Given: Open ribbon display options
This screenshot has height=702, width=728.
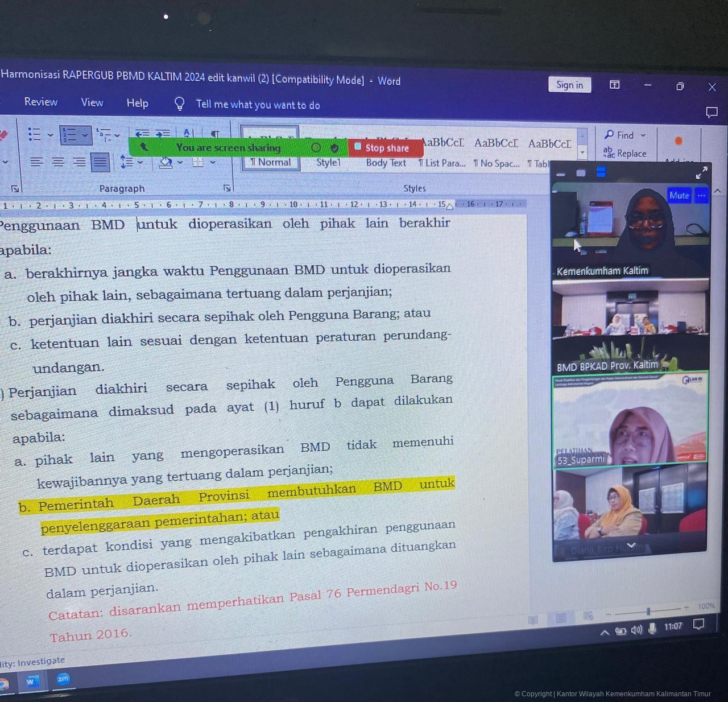Looking at the screenshot, I should (614, 85).
